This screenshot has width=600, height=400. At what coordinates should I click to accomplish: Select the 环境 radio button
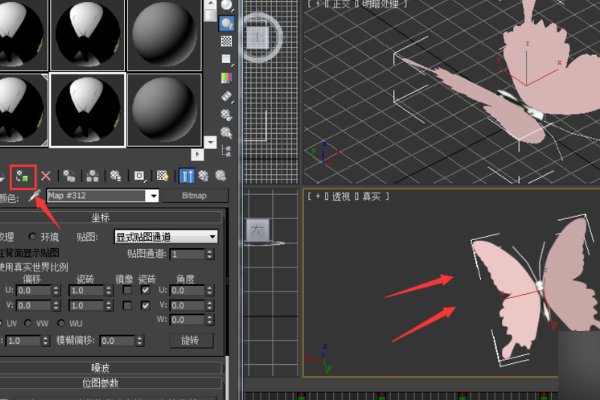32,237
